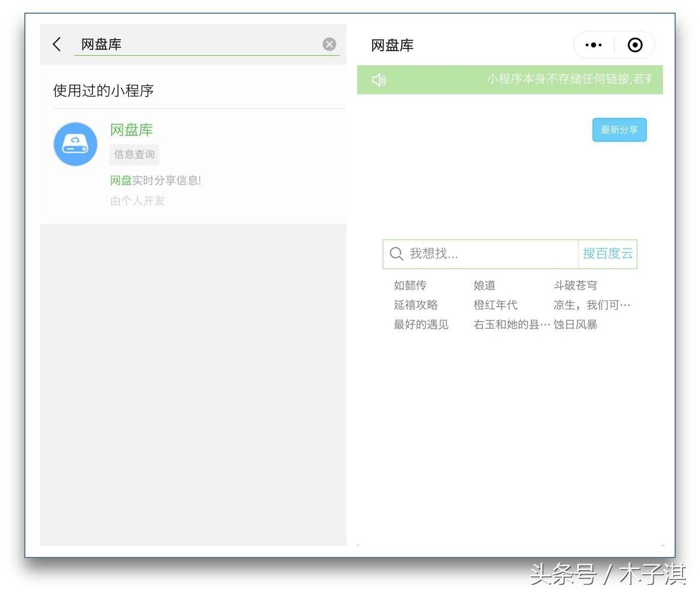Select the 信息查询 category tag
Viewport: 700px width, 594px height.
point(134,155)
